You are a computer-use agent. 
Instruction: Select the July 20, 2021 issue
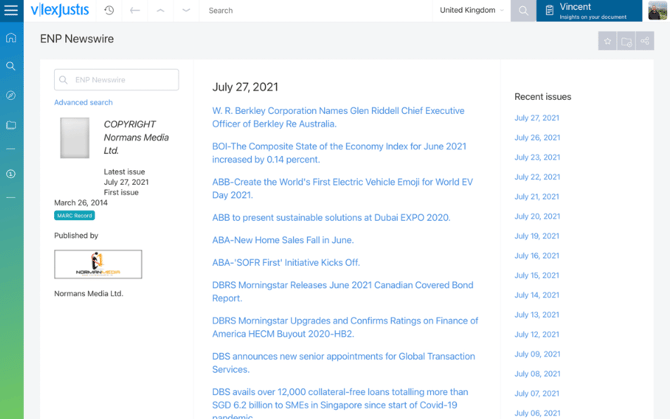pos(537,217)
